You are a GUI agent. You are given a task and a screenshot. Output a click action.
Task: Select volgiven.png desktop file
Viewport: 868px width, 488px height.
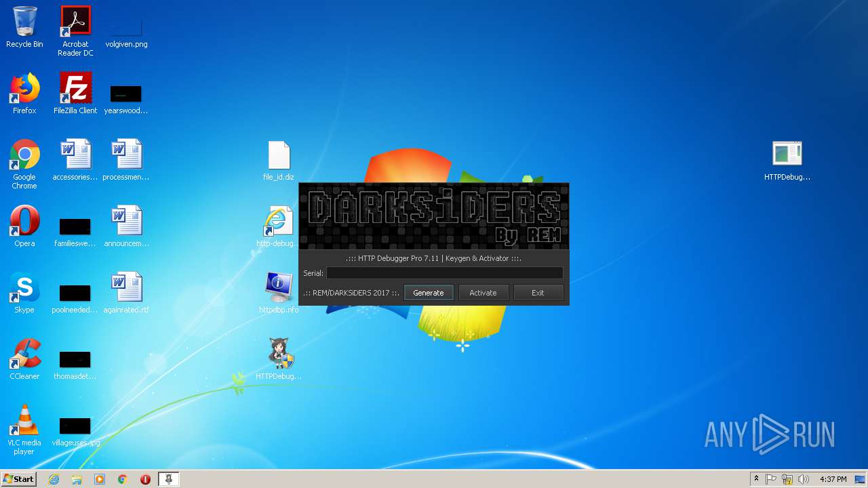126,28
